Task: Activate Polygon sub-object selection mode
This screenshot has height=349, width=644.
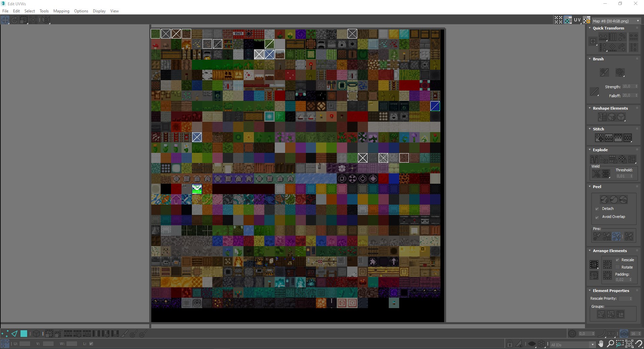Action: pyautogui.click(x=24, y=334)
